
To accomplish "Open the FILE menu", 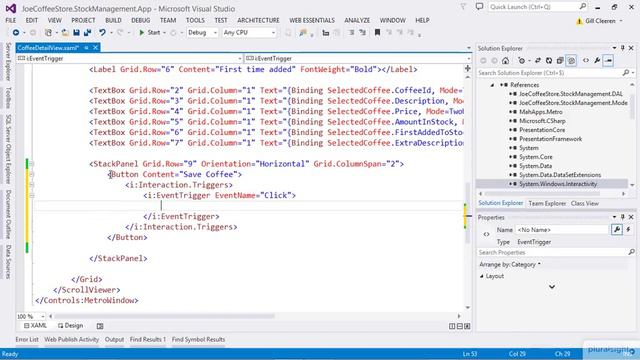I will click(11, 20).
